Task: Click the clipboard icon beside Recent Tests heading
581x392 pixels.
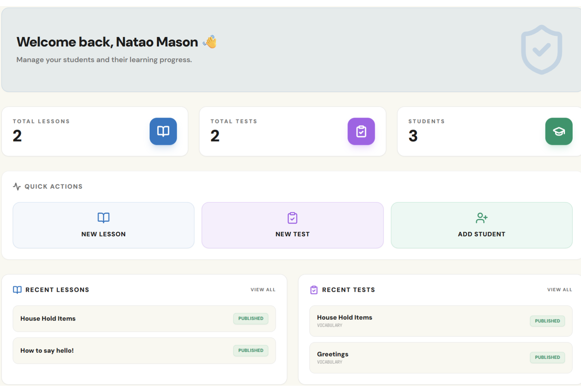Action: tap(314, 290)
